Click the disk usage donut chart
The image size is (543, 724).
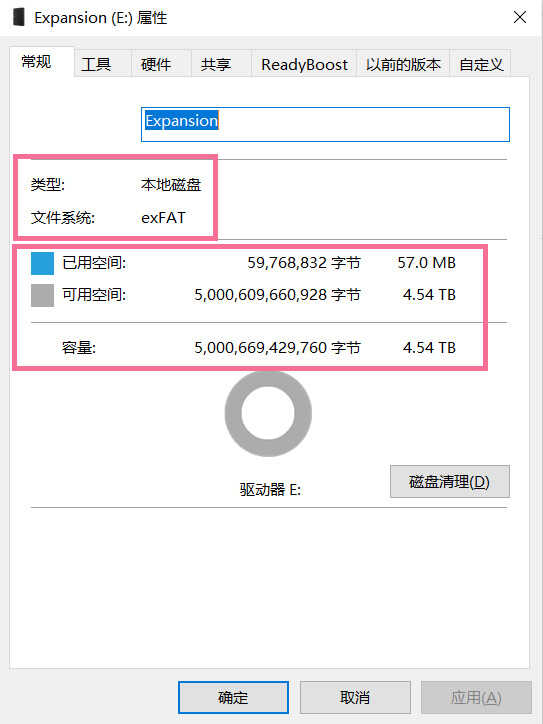[268, 413]
